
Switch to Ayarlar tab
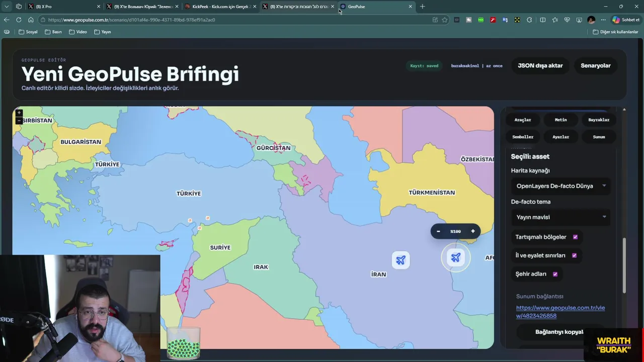(x=560, y=137)
